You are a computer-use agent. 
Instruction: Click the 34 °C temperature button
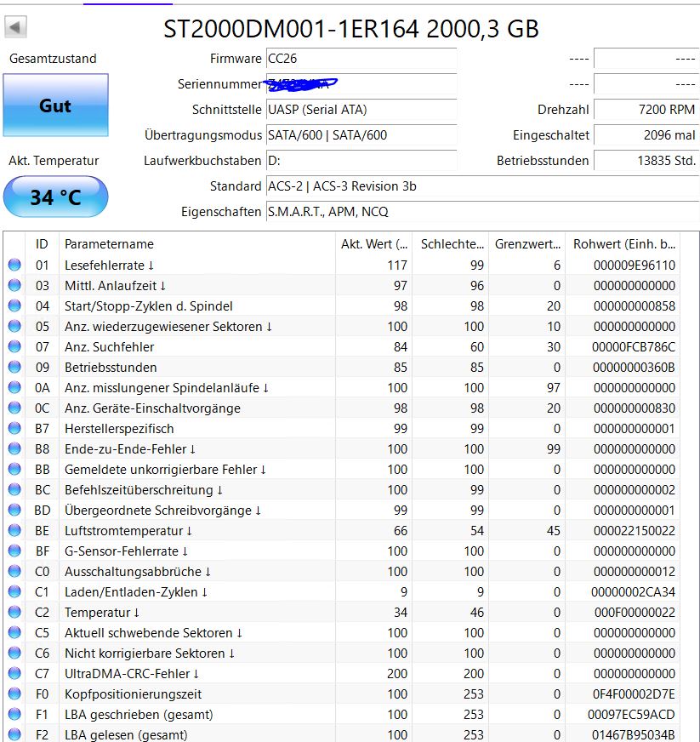coord(55,197)
